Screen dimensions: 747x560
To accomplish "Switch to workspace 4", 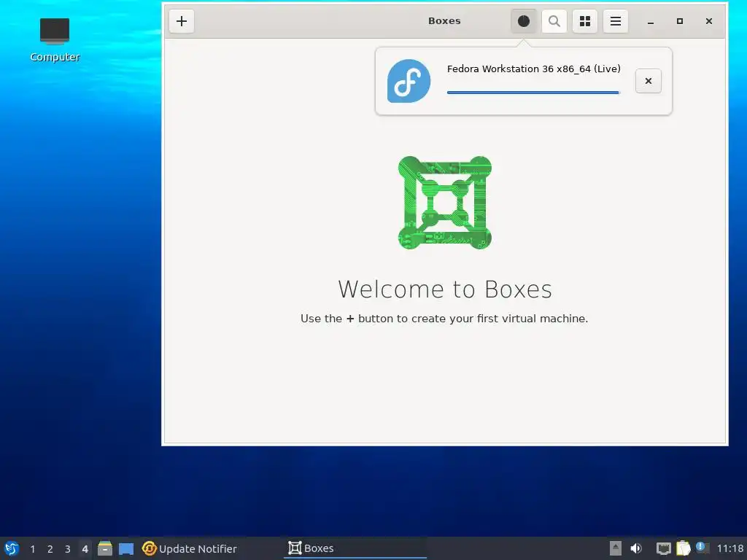I will tap(85, 549).
